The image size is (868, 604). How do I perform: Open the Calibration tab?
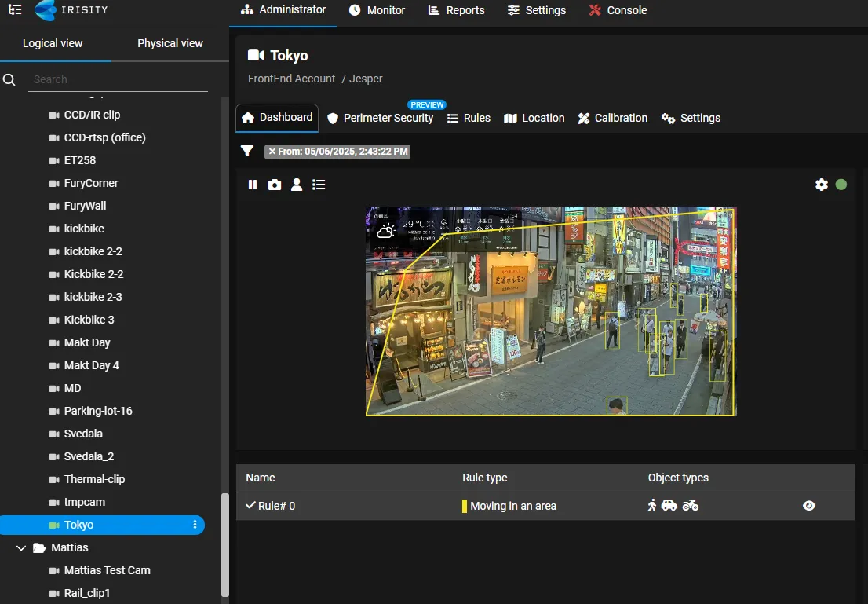click(x=613, y=118)
